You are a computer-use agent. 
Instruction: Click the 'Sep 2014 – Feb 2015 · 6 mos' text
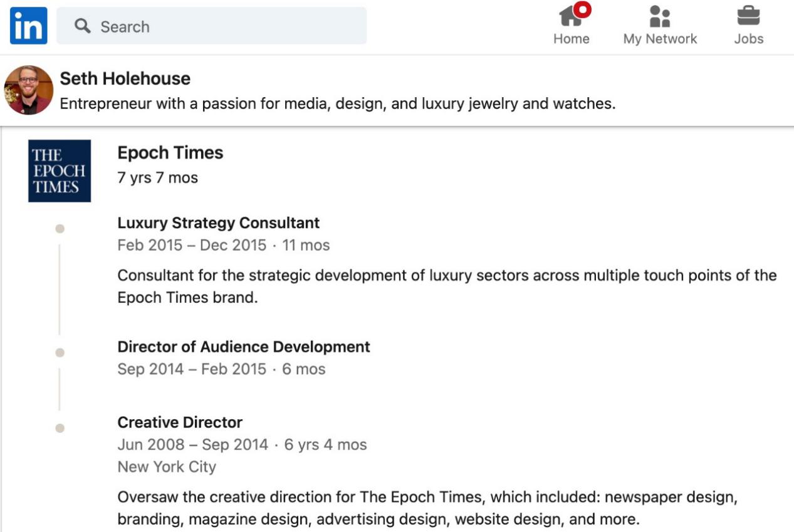[221, 369]
